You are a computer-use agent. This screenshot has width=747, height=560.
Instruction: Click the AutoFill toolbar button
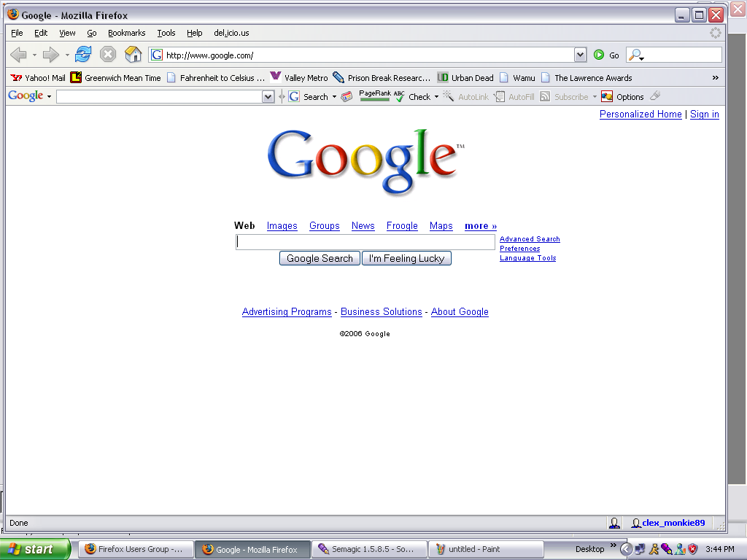[x=514, y=97]
